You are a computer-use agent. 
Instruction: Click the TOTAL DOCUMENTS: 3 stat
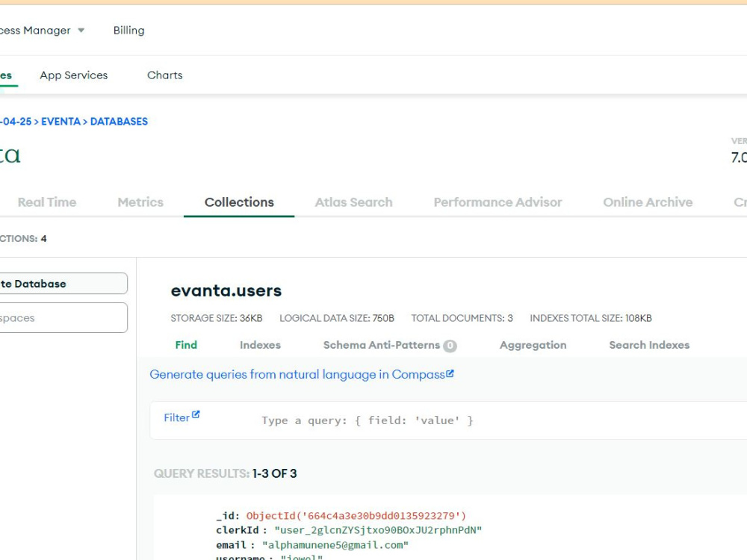click(462, 318)
